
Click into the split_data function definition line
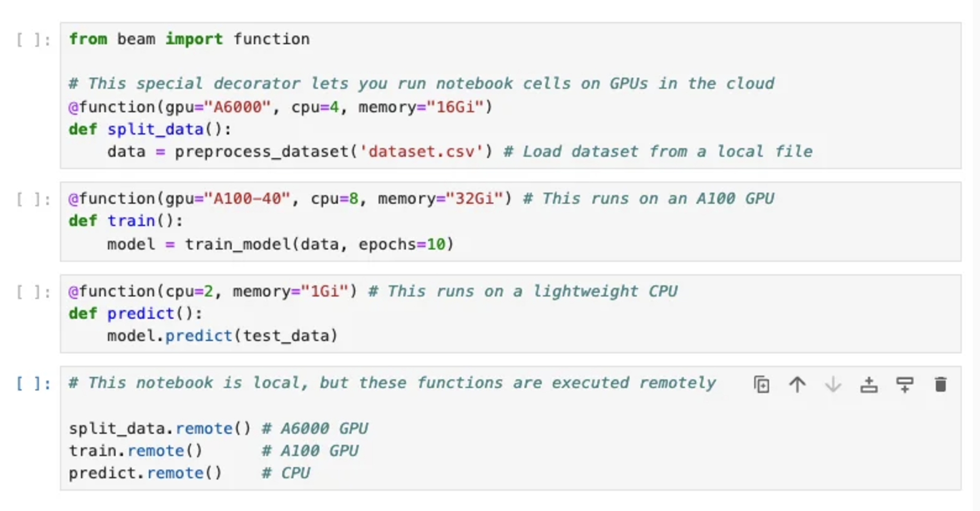[x=150, y=130]
